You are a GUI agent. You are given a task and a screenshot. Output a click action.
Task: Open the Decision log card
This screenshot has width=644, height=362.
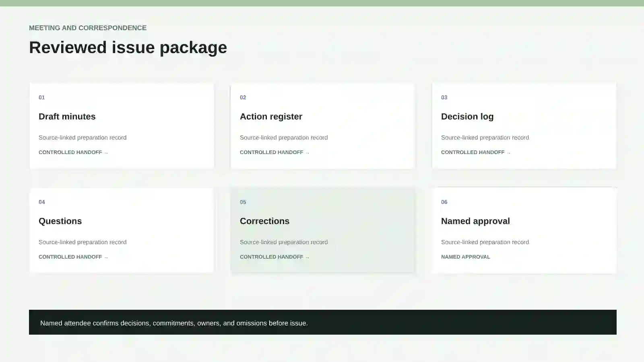coord(524,126)
